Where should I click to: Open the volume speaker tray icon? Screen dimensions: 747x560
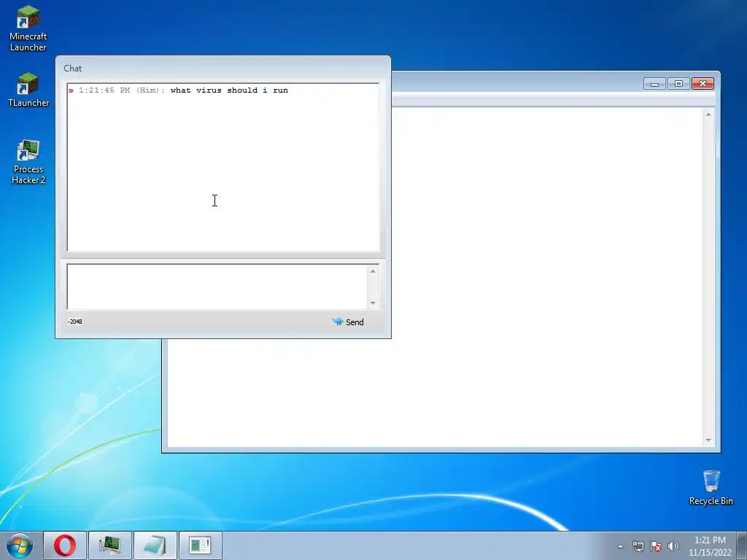click(x=673, y=546)
